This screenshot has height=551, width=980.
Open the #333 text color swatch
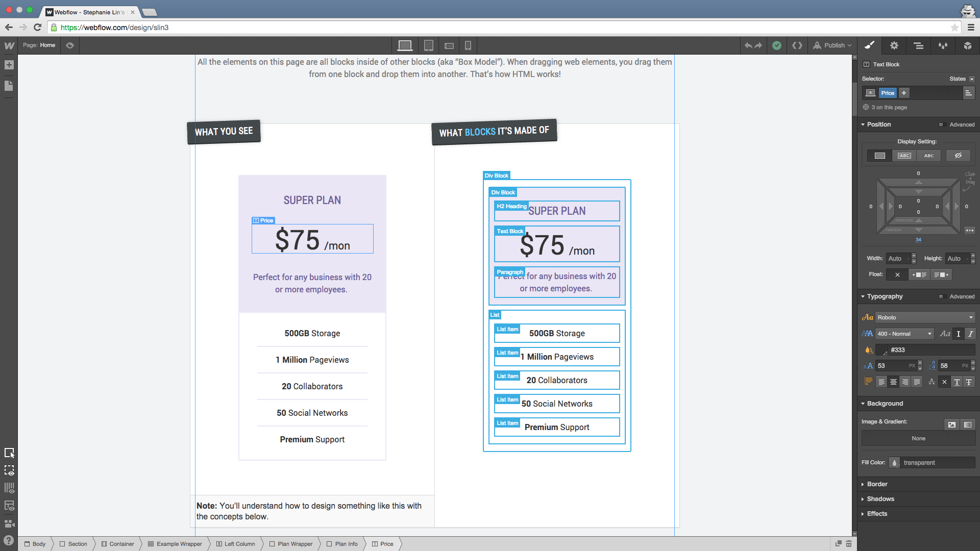[x=881, y=350]
